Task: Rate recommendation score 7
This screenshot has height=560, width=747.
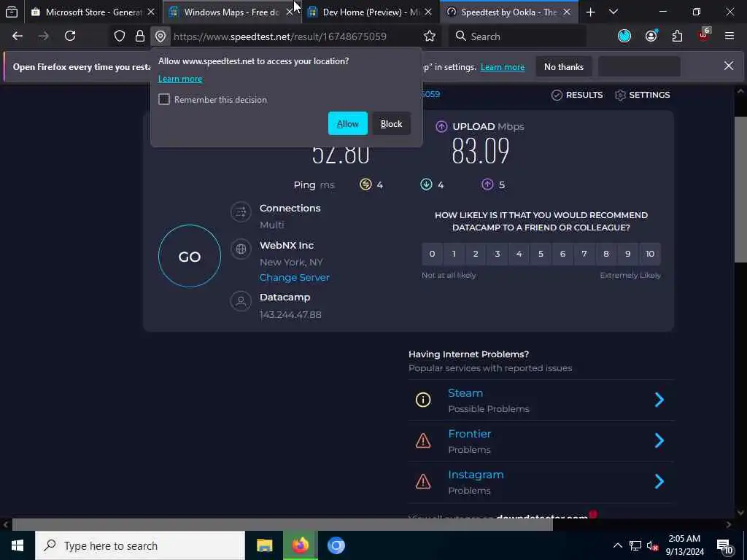Action: click(x=584, y=254)
